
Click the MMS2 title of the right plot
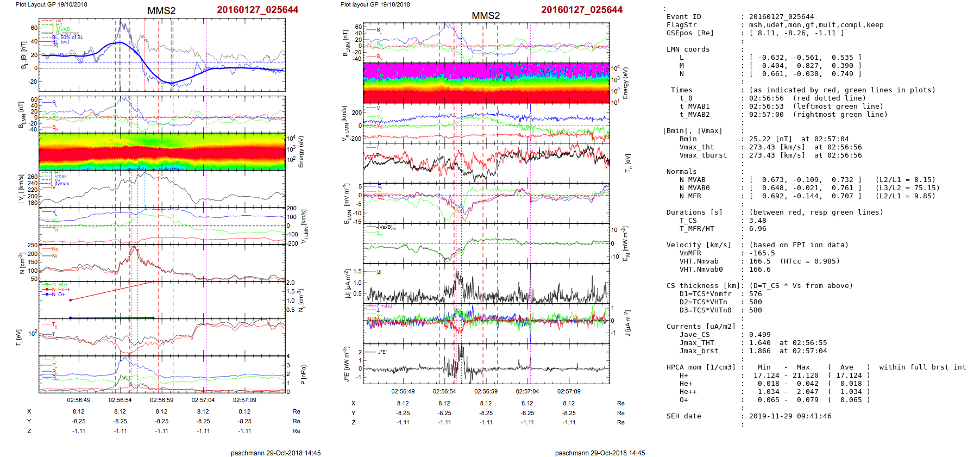point(486,16)
